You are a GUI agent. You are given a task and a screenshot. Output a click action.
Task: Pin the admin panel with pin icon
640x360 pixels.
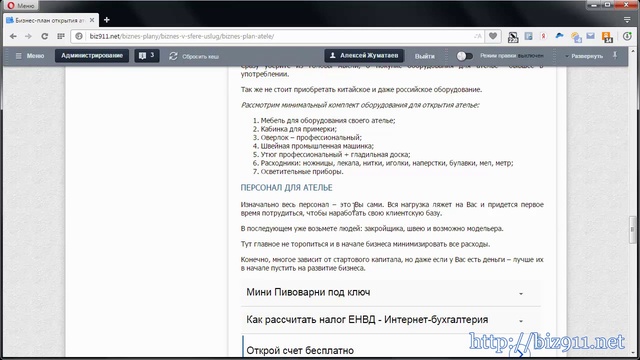[x=615, y=56]
